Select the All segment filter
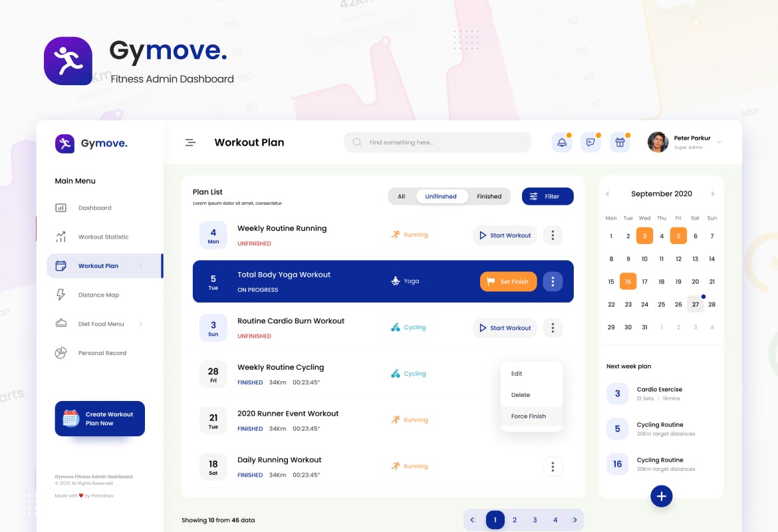The height and width of the screenshot is (532, 778). tap(402, 197)
